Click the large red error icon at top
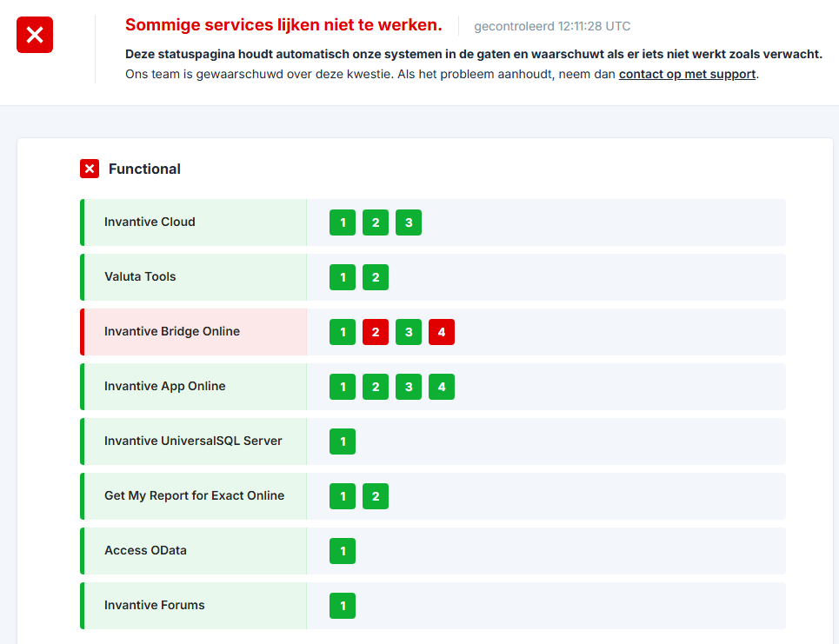Screen dimensions: 839x644 (35, 35)
